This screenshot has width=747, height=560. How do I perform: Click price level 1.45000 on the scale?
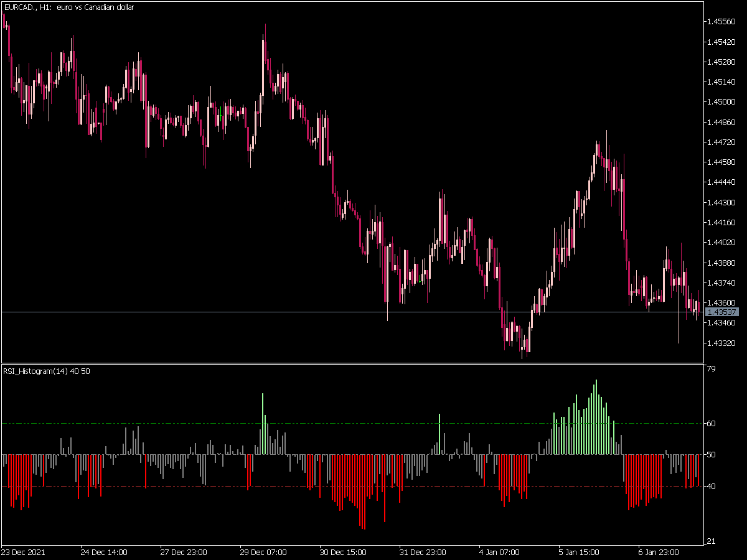point(722,102)
